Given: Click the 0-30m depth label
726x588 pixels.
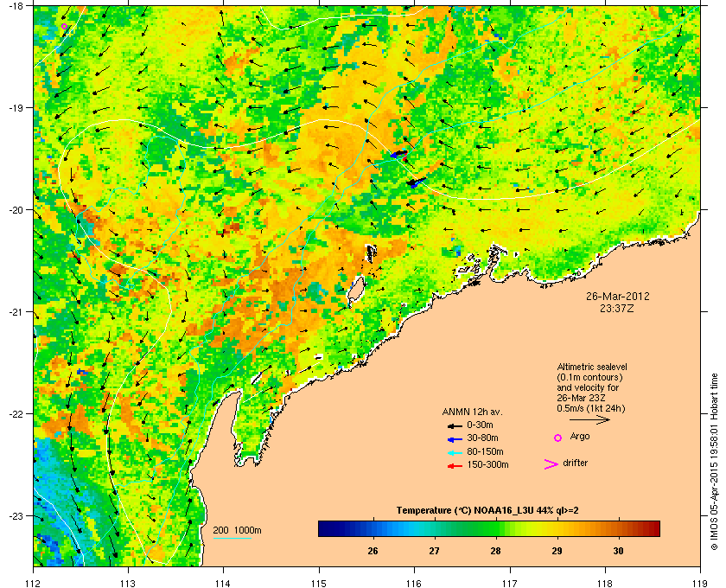Looking at the screenshot, I should (x=481, y=425).
